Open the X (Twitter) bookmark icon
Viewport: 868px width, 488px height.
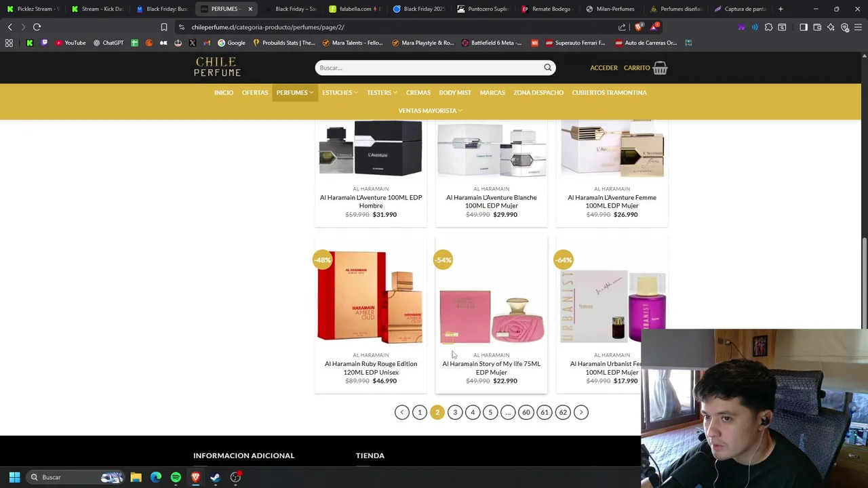tap(192, 43)
